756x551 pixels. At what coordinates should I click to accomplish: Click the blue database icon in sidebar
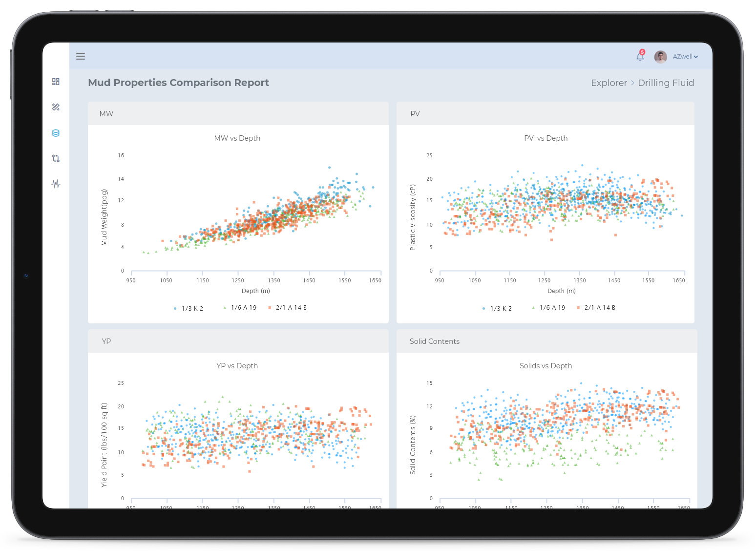point(56,133)
